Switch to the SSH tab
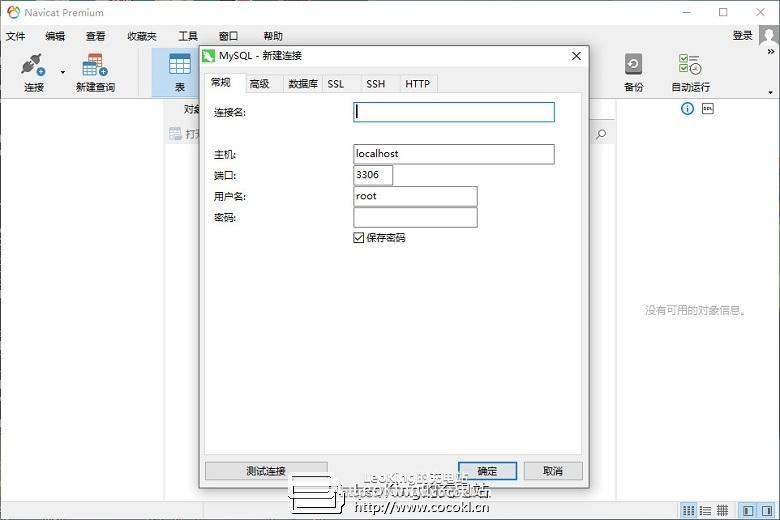Image resolution: width=780 pixels, height=520 pixels. 381,84
